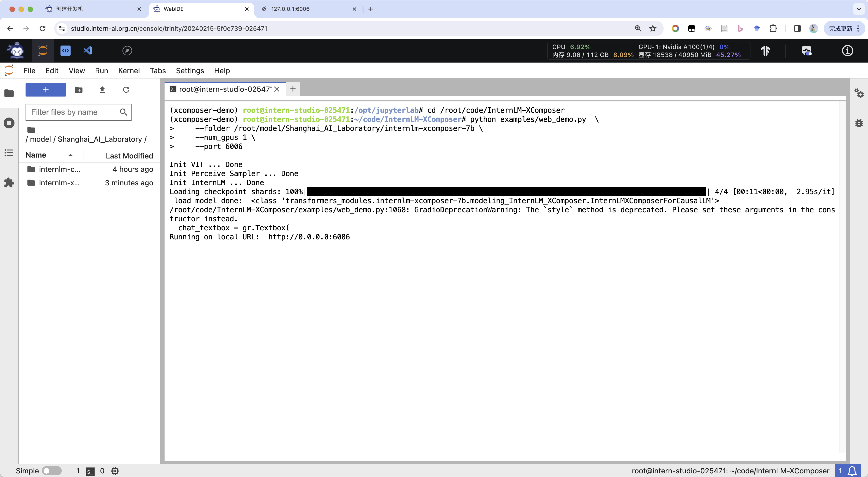The height and width of the screenshot is (477, 868).
Task: Click the compass explore icon
Action: pyautogui.click(x=127, y=51)
